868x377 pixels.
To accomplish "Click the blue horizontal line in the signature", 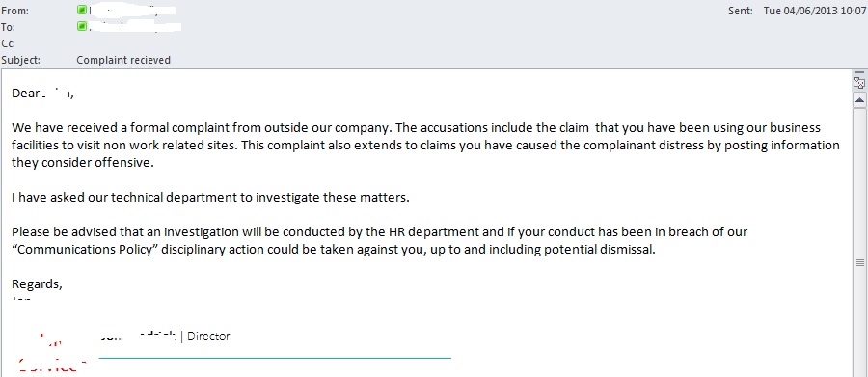I will pos(275,358).
